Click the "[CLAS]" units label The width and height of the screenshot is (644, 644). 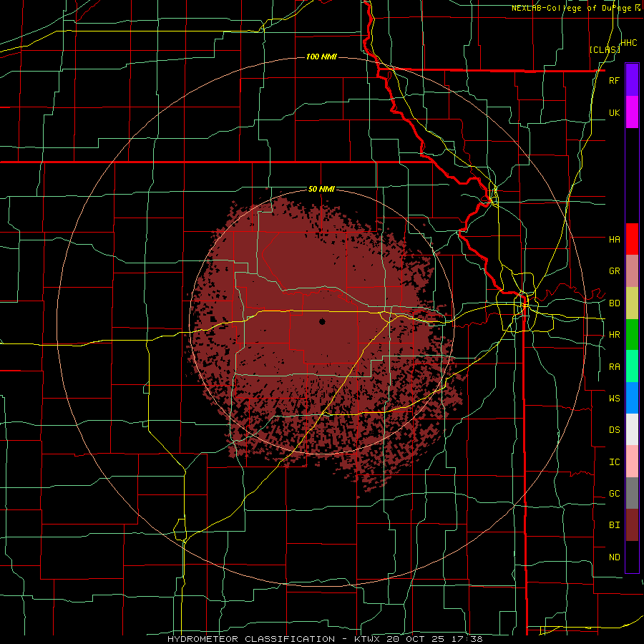click(605, 50)
